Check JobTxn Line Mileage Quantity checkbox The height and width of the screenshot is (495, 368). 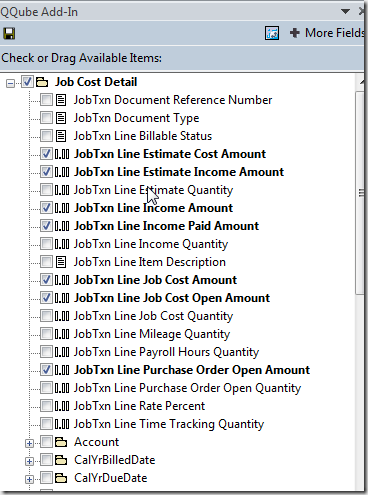click(x=46, y=333)
